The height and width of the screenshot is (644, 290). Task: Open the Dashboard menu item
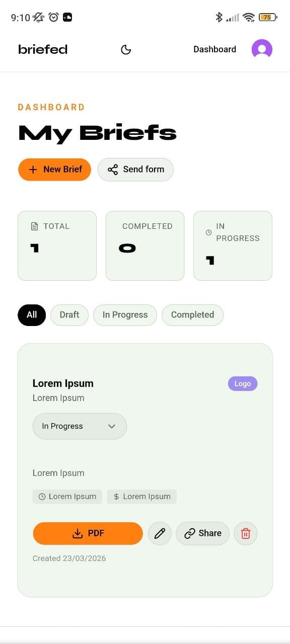[x=214, y=49]
